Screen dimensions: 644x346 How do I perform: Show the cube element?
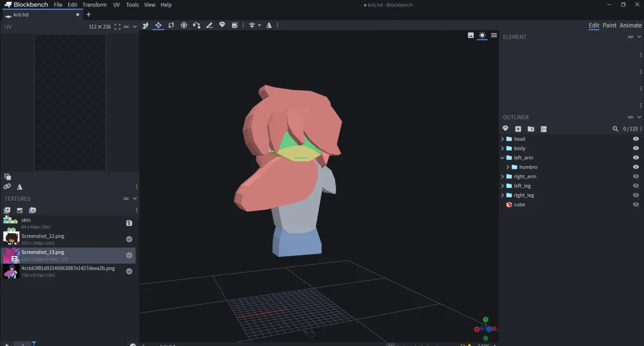(636, 204)
